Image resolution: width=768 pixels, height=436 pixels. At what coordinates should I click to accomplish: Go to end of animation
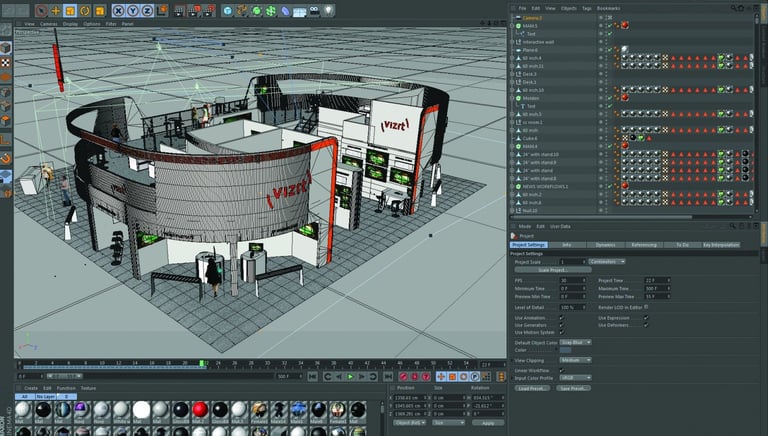[388, 376]
